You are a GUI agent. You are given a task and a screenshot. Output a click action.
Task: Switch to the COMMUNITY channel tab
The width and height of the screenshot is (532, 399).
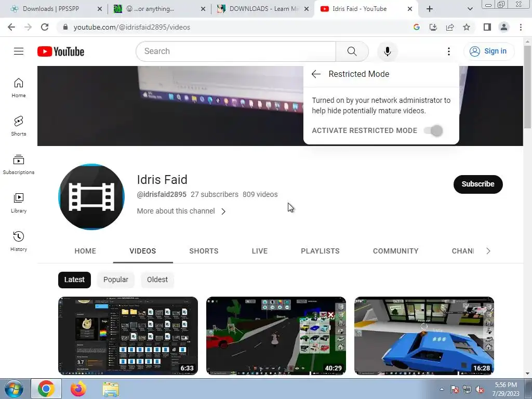395,251
